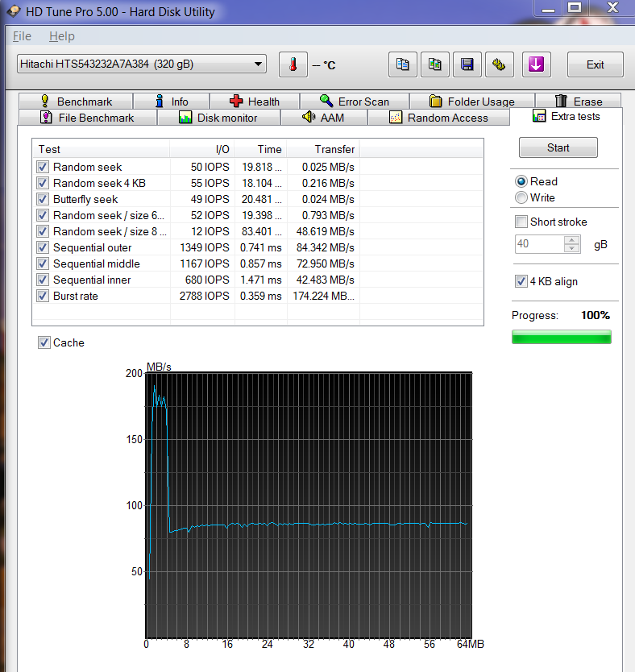This screenshot has width=635, height=672.
Task: Uncheck the Random seek 4 KB checkbox
Action: click(43, 183)
